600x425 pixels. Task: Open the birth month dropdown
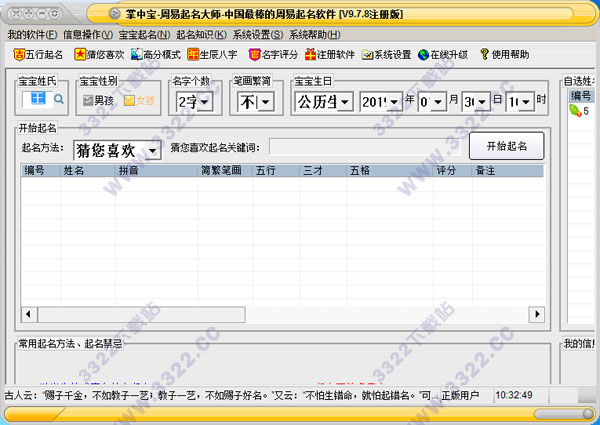coord(439,102)
